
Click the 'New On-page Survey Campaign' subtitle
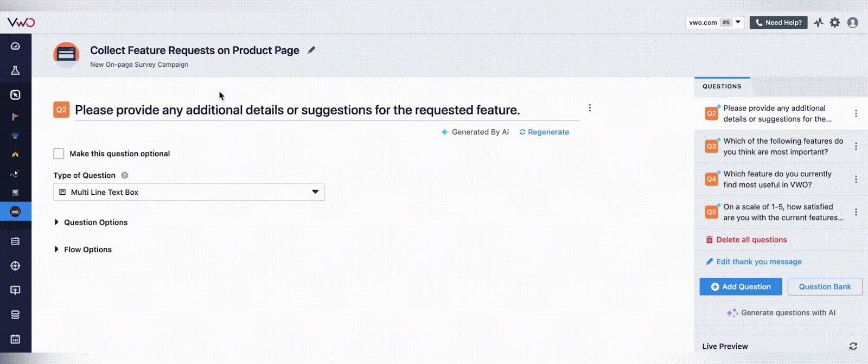coord(139,65)
